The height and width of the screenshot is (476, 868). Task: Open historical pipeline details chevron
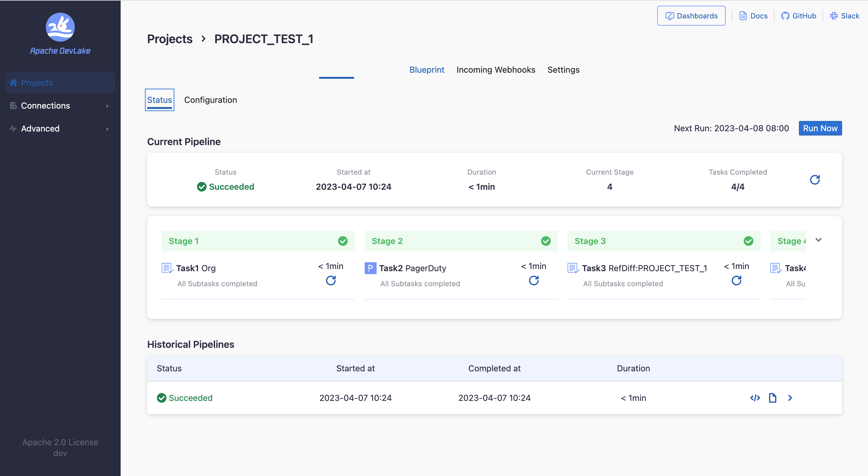coord(790,398)
